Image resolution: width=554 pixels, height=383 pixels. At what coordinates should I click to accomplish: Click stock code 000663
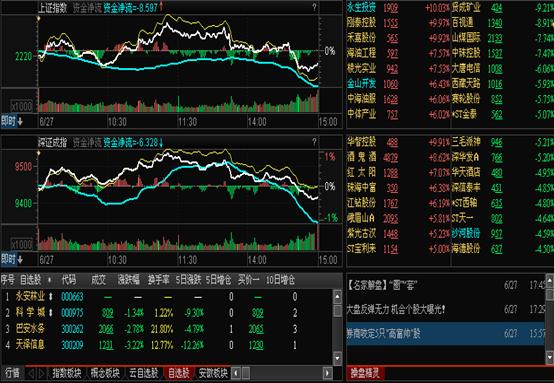[72, 296]
